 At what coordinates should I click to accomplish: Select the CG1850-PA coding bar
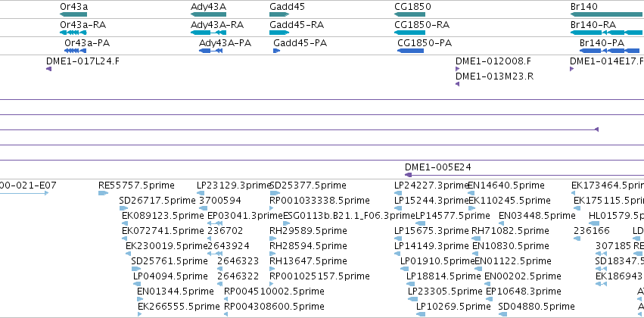tap(410, 51)
